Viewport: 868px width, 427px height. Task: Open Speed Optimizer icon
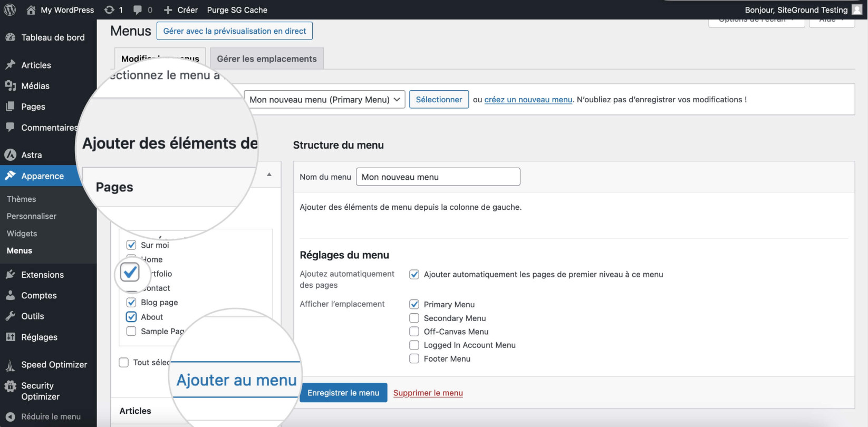coord(10,365)
